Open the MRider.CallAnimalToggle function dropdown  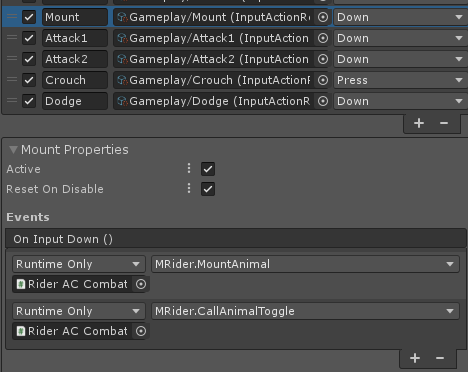(305, 311)
